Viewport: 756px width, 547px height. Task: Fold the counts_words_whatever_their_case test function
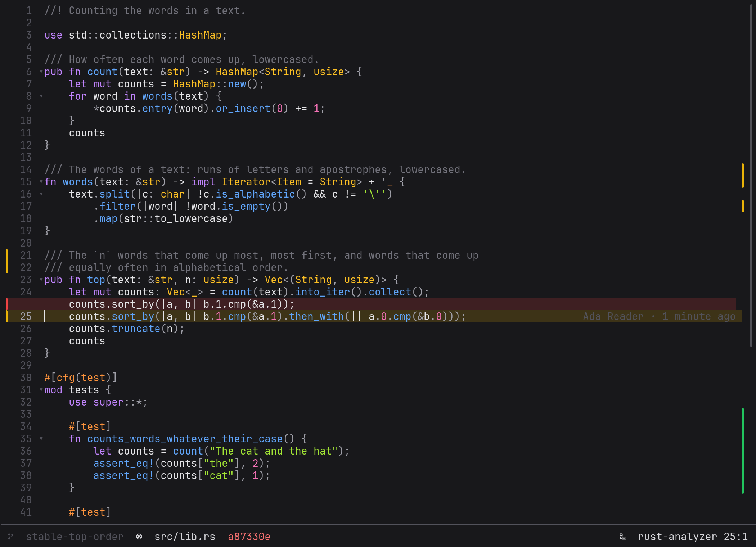41,439
